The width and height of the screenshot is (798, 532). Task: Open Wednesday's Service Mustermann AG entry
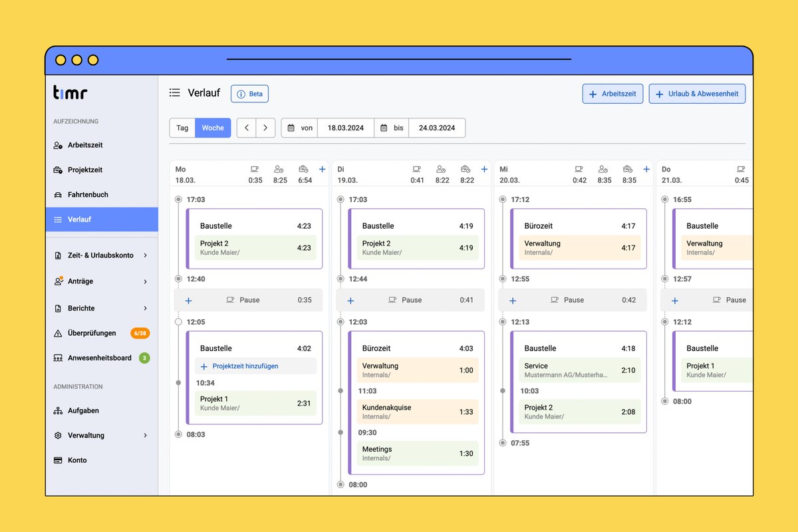tap(580, 370)
